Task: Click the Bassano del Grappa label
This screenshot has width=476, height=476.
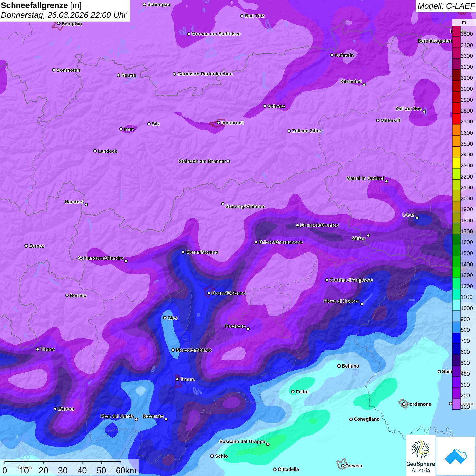Action: [242, 441]
